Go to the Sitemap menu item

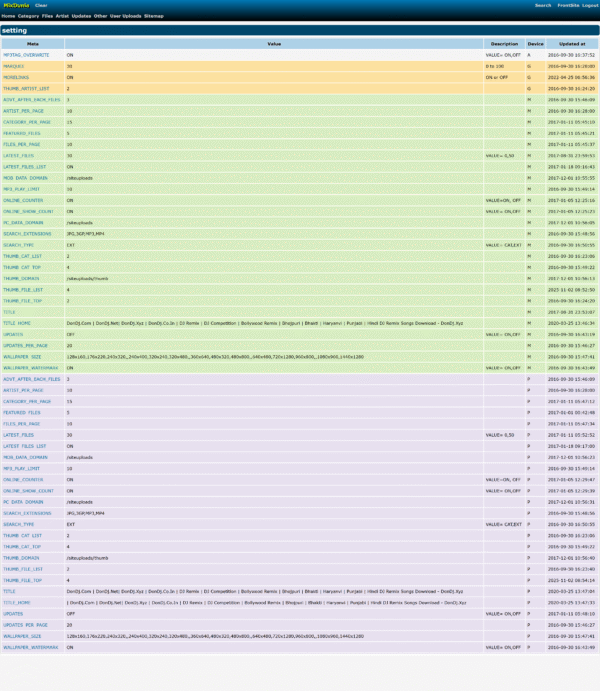click(154, 17)
